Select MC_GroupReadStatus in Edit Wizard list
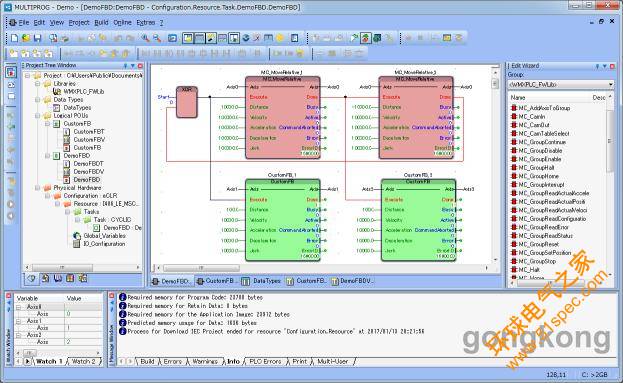This screenshot has height=383, width=623. pos(546,236)
